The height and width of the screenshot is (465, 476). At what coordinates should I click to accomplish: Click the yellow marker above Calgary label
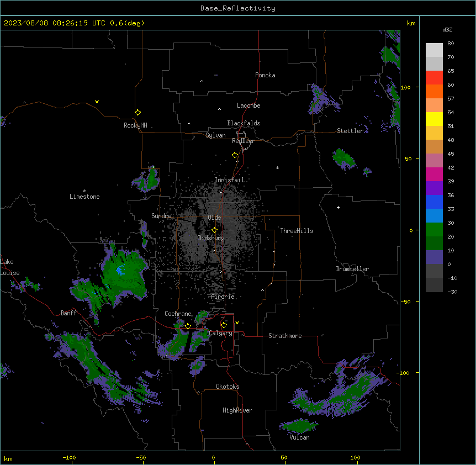click(x=224, y=325)
